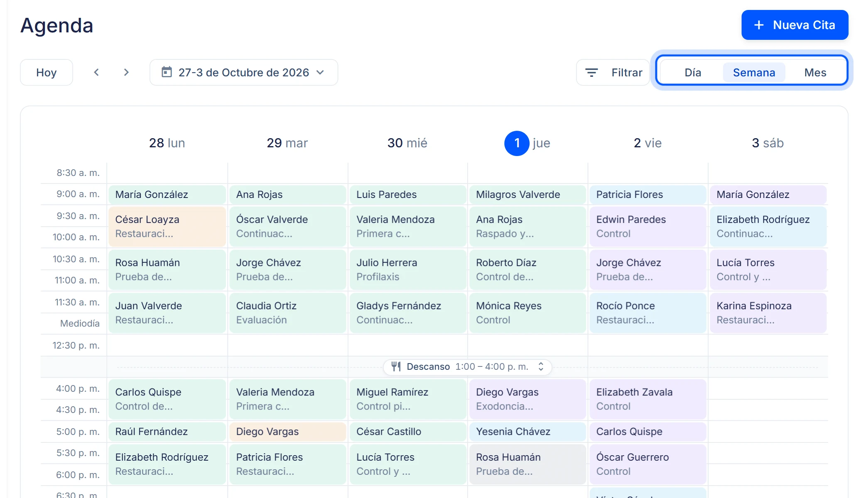The height and width of the screenshot is (498, 868).
Task: Open Diego Vargas orange appointment on Tuesday
Action: click(288, 432)
